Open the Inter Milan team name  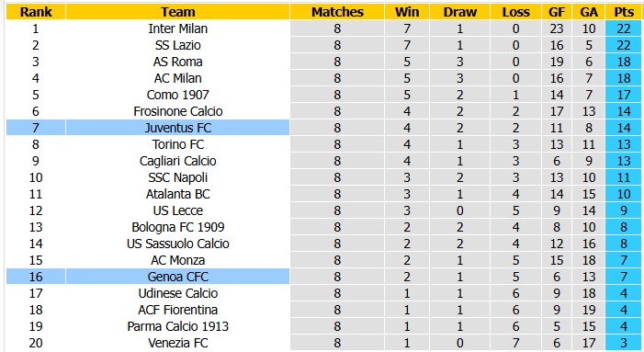pos(178,28)
